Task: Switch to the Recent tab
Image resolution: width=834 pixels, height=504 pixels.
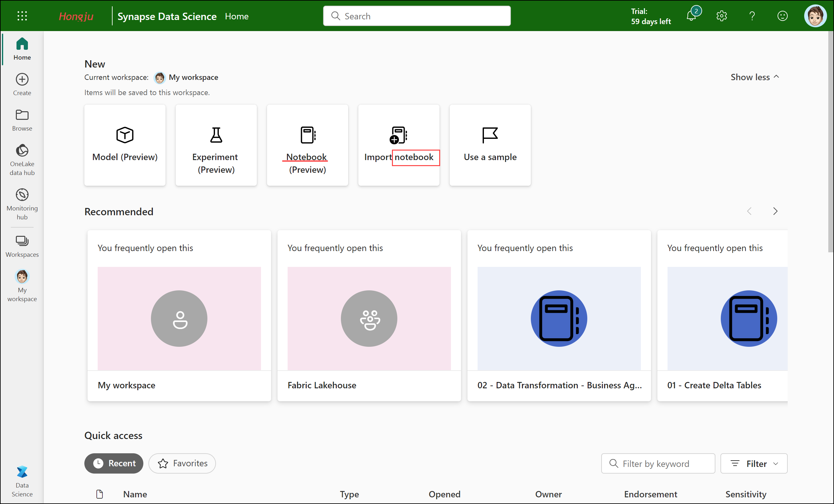Action: [114, 463]
